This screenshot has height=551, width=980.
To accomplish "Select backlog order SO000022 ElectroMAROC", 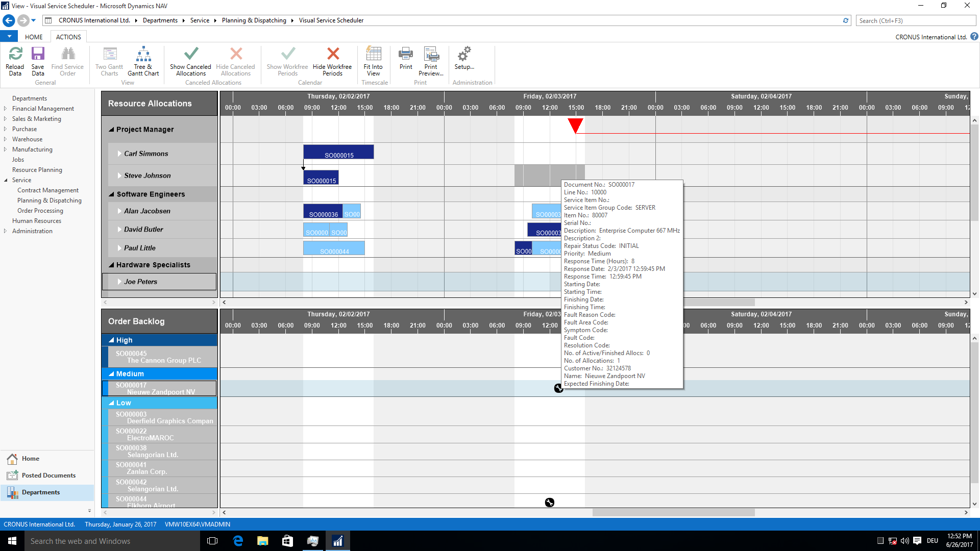I will point(160,435).
